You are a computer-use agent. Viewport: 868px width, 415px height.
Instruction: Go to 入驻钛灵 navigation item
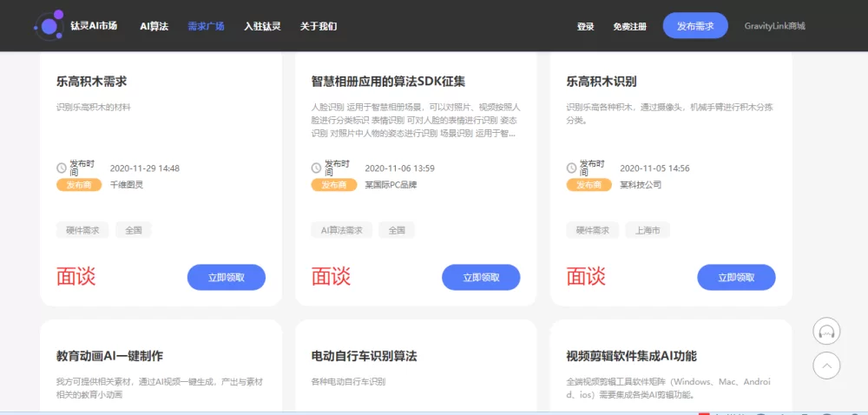[x=262, y=26]
